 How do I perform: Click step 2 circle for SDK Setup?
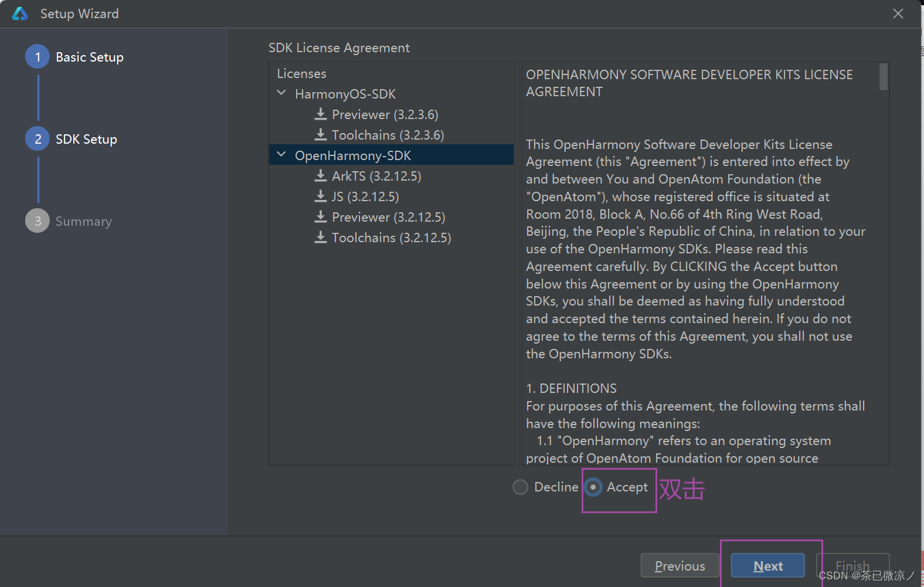[x=38, y=139]
